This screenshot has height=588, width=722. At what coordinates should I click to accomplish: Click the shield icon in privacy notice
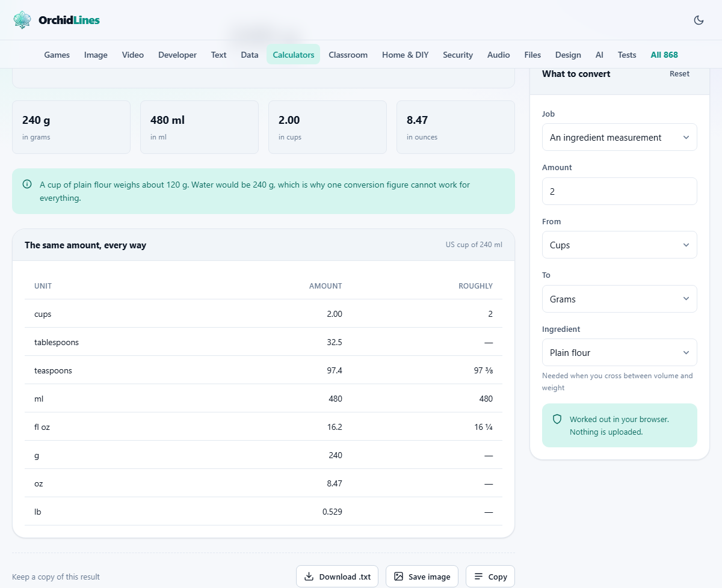point(557,419)
